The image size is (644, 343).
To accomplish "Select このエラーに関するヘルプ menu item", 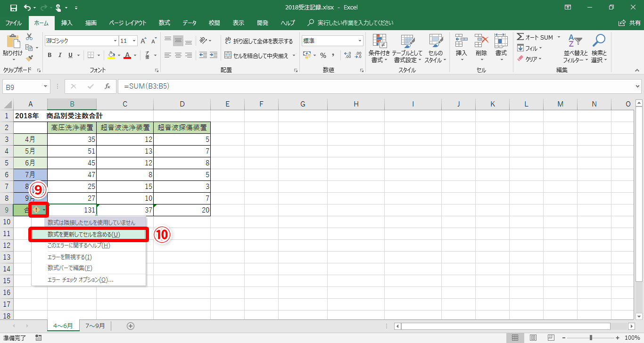I will (x=89, y=245).
